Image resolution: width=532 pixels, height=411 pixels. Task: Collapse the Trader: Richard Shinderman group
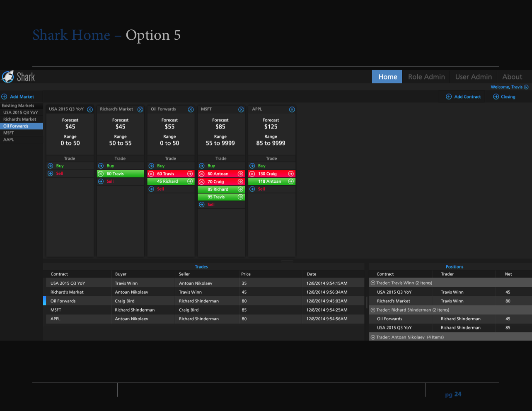[x=373, y=310]
